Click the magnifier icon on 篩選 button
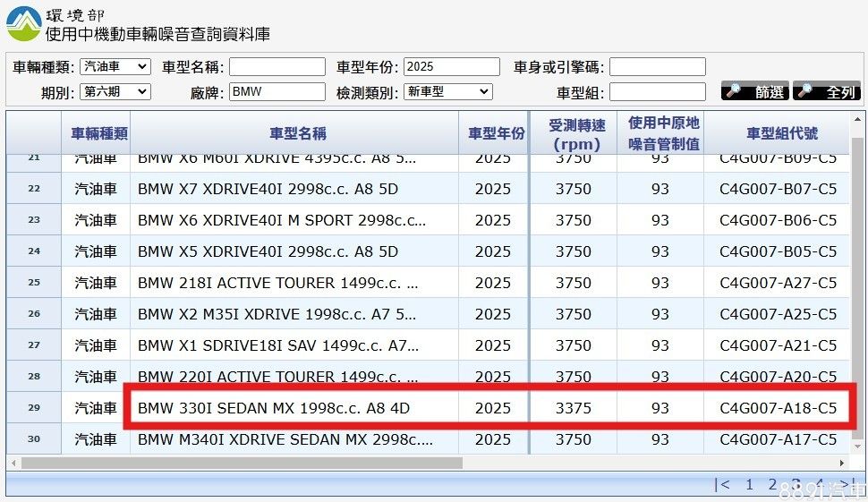The width and height of the screenshot is (868, 502). pyautogui.click(x=734, y=91)
